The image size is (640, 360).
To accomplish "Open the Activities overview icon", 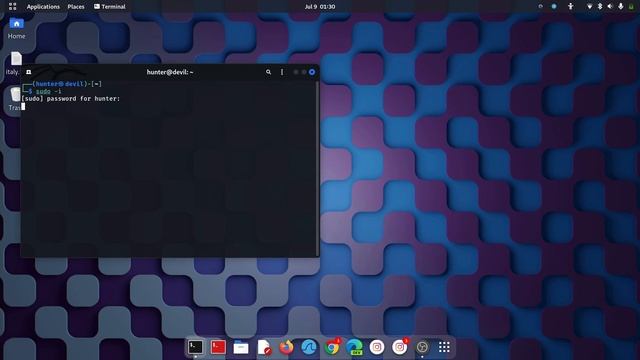I will (12, 7).
